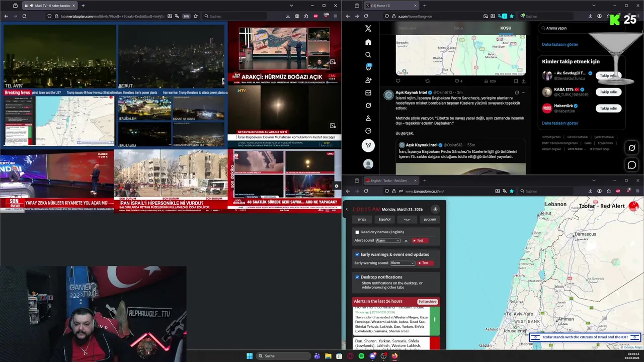Follow KABA account with Takip edin
This screenshot has height=362, width=644.
pyautogui.click(x=608, y=92)
